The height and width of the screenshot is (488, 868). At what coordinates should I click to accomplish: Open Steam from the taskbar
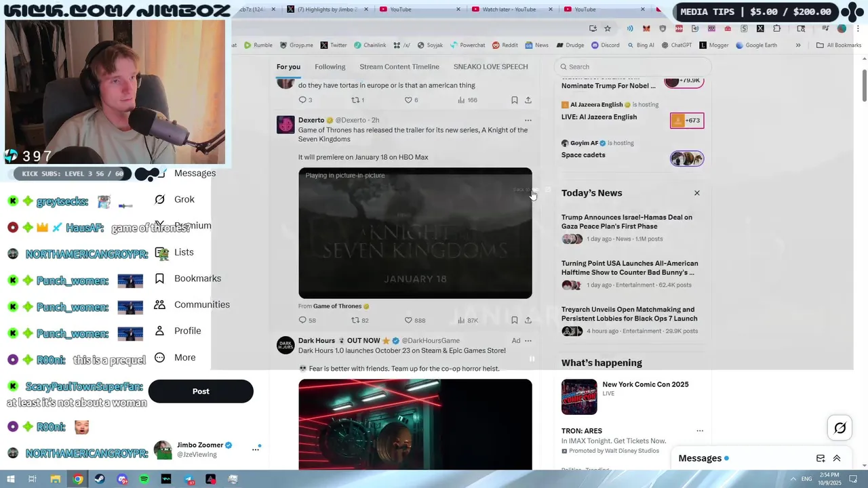pos(100,479)
